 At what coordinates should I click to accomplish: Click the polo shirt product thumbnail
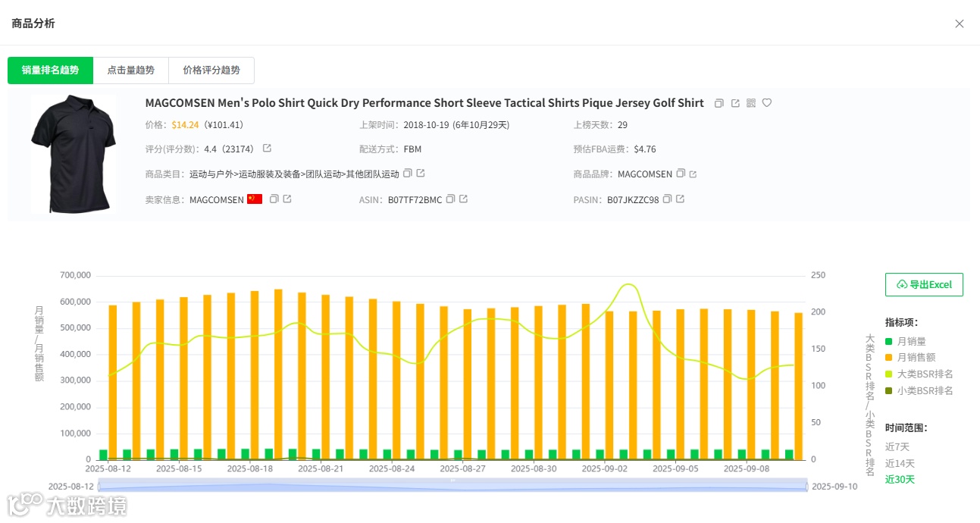tap(73, 154)
